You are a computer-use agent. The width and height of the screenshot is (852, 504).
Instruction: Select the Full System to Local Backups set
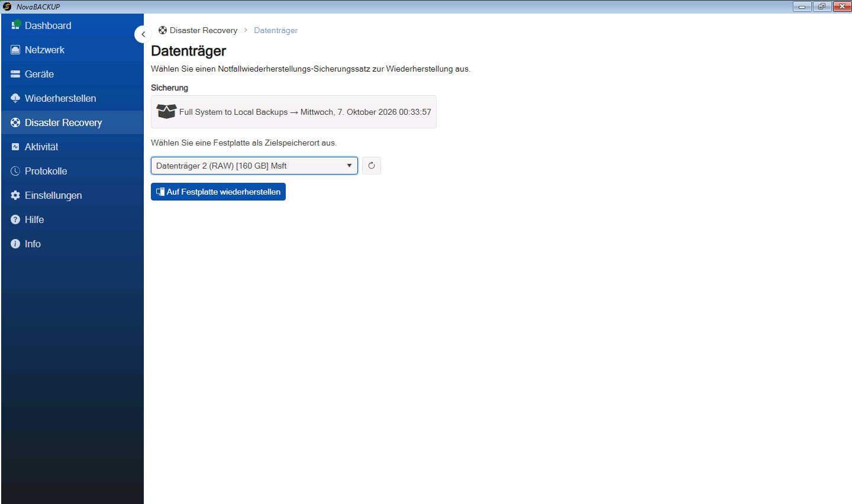click(293, 112)
